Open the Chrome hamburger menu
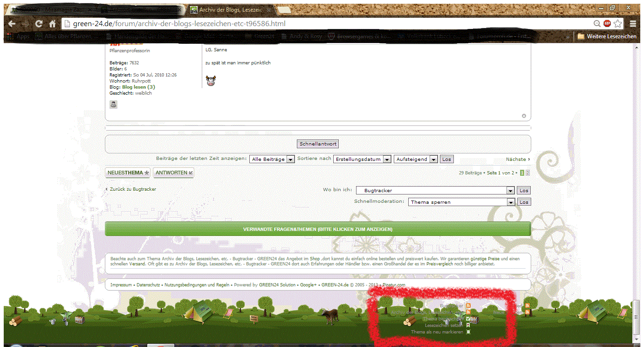The width and height of the screenshot is (644, 347). click(x=633, y=24)
